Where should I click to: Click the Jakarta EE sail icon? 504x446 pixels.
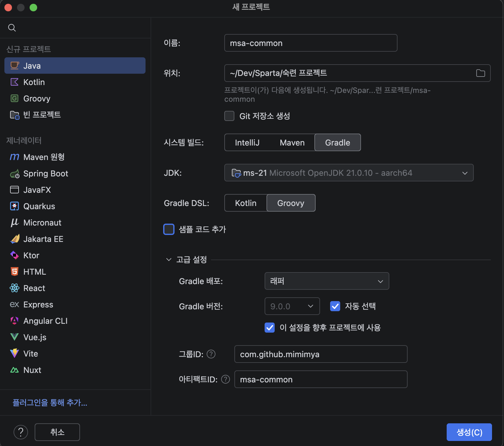click(x=15, y=239)
